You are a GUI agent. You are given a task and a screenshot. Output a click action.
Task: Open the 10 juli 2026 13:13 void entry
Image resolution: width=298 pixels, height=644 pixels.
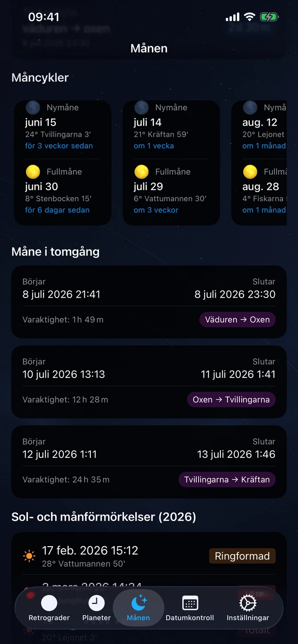149,382
